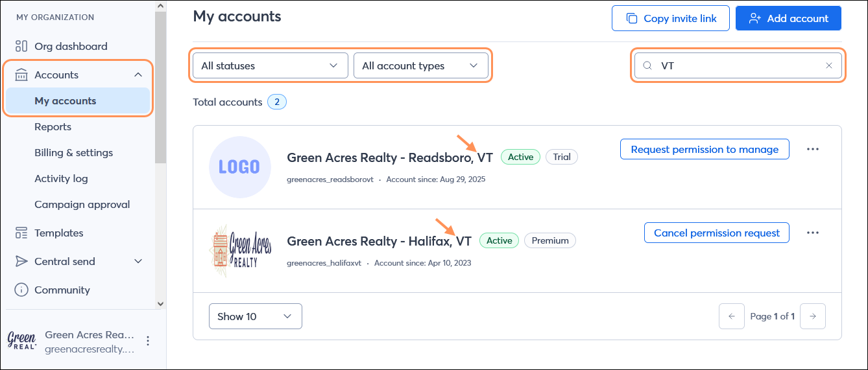Go to next page with right arrow

point(813,316)
